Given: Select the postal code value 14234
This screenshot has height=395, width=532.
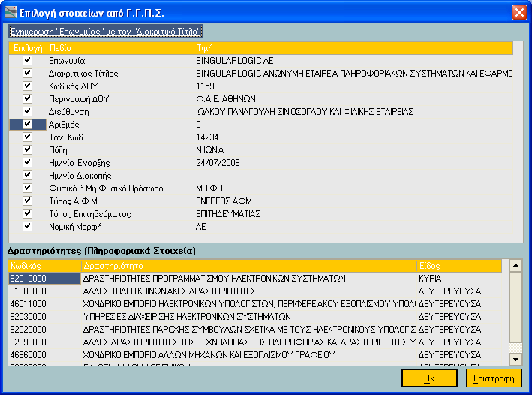Looking at the screenshot, I should point(207,137).
